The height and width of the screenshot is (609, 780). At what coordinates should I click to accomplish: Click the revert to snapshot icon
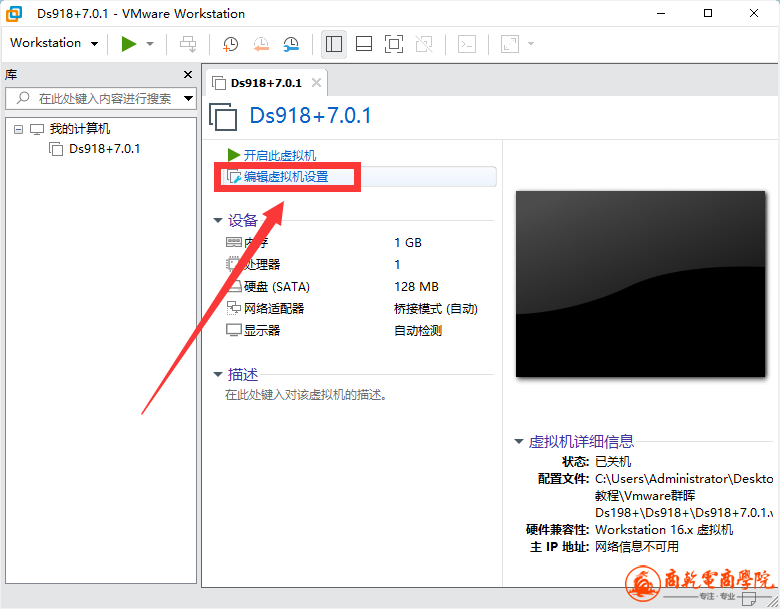(x=261, y=44)
